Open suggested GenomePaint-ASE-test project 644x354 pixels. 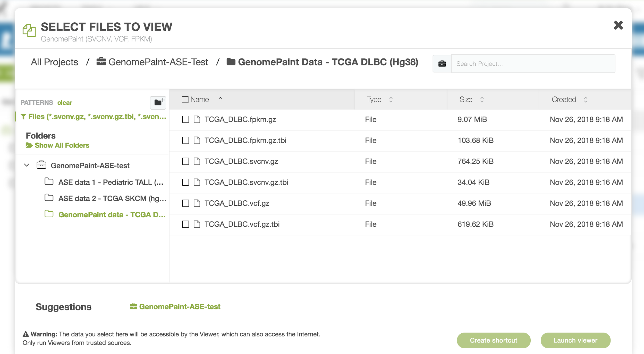point(175,307)
